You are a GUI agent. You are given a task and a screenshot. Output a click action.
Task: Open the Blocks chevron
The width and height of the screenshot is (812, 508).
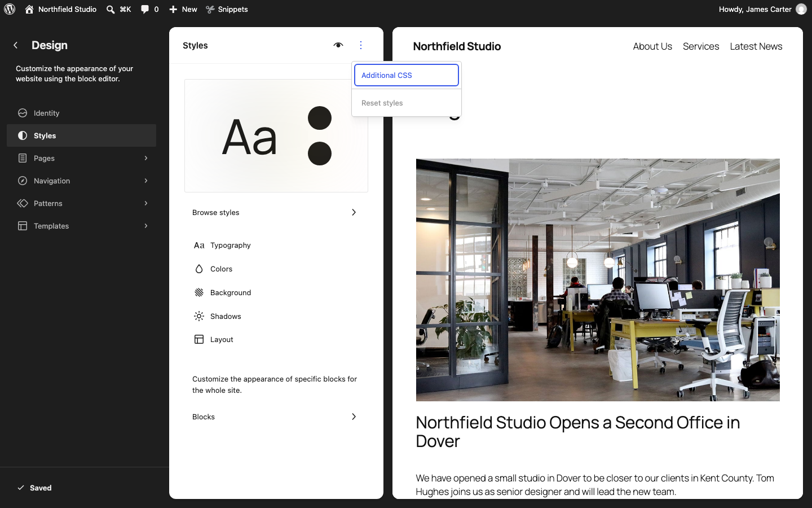[x=354, y=417]
